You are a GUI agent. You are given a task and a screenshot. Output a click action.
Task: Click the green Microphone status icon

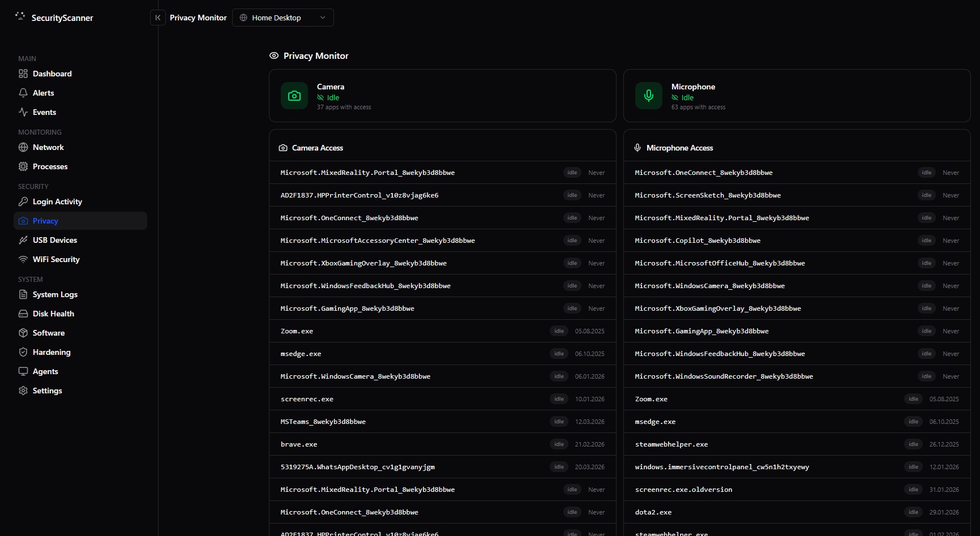click(x=649, y=96)
